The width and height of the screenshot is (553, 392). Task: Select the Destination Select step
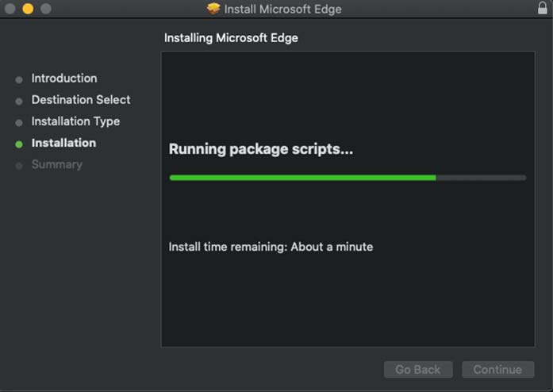pyautogui.click(x=81, y=100)
